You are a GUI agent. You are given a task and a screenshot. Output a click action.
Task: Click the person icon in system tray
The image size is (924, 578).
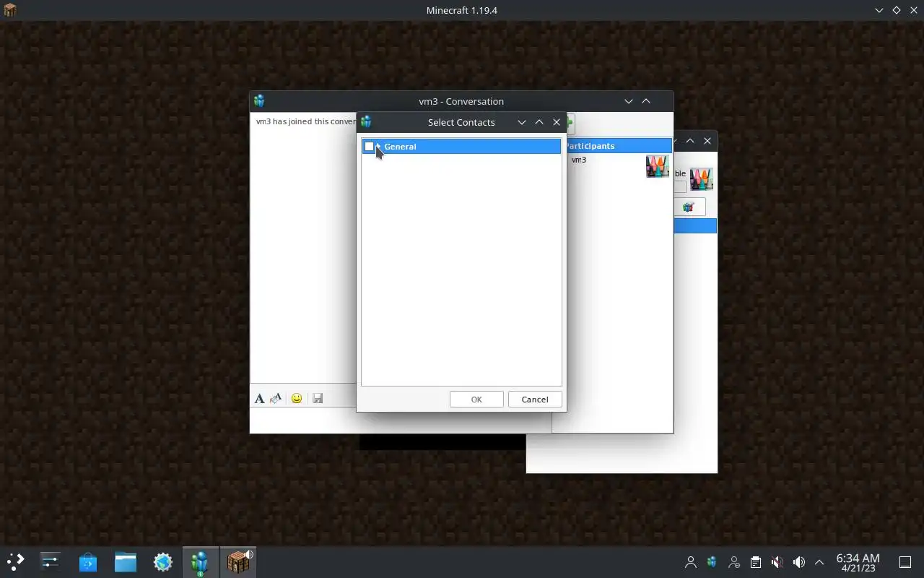[691, 562]
